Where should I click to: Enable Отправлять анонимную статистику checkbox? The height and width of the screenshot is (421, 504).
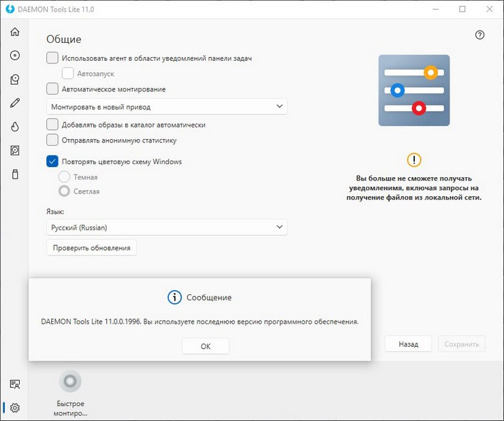point(52,140)
